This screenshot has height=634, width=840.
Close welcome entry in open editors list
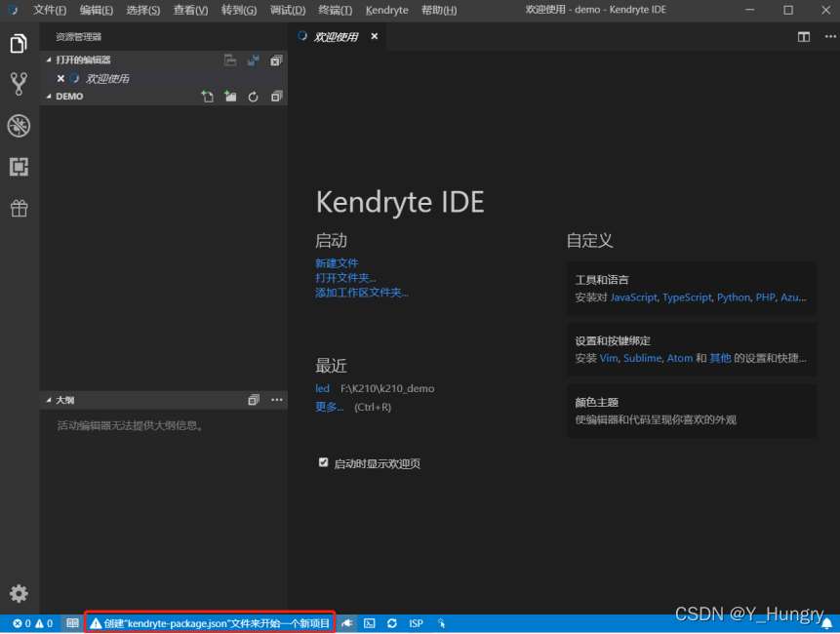pyautogui.click(x=60, y=79)
